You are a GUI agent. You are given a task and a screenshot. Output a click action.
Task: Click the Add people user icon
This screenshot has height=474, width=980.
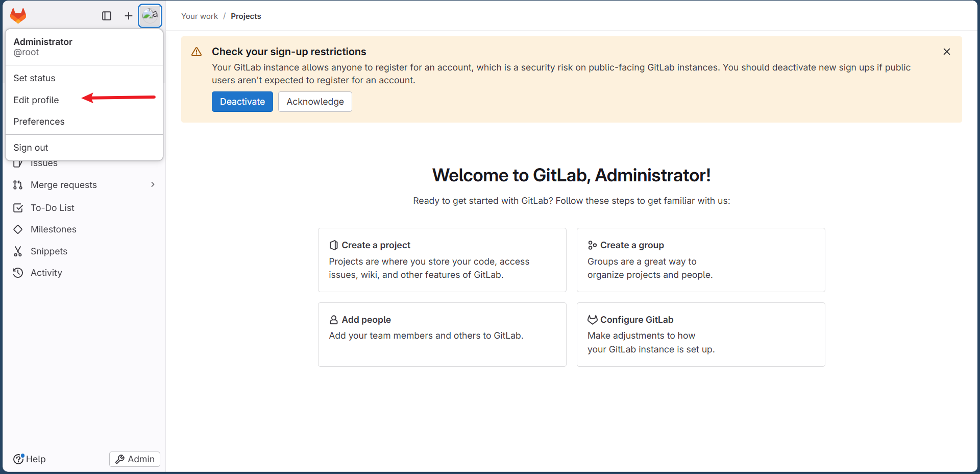click(x=334, y=320)
